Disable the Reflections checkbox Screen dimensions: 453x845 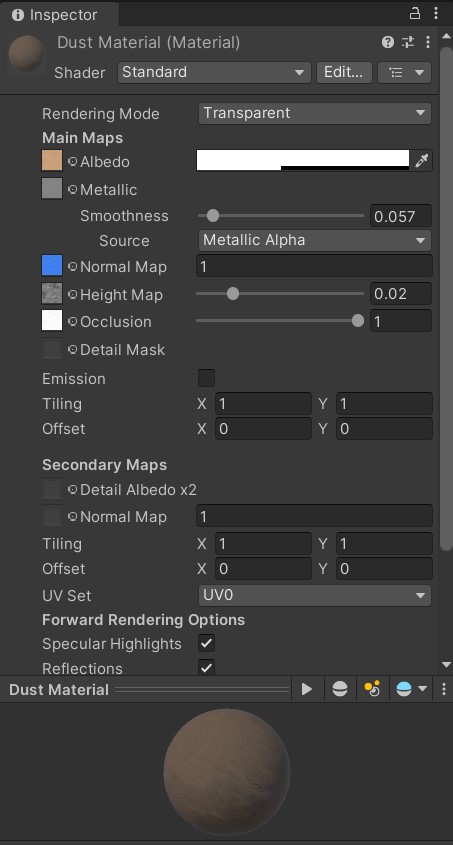tap(206, 668)
